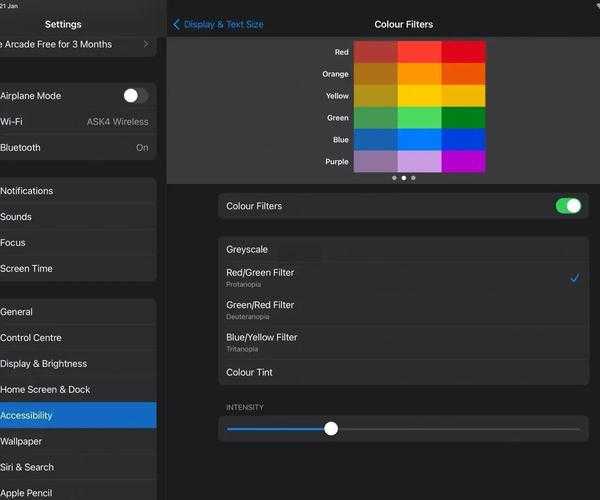Viewport: 600px width, 500px height.
Task: Select the Greyscale filter option
Action: click(x=403, y=250)
